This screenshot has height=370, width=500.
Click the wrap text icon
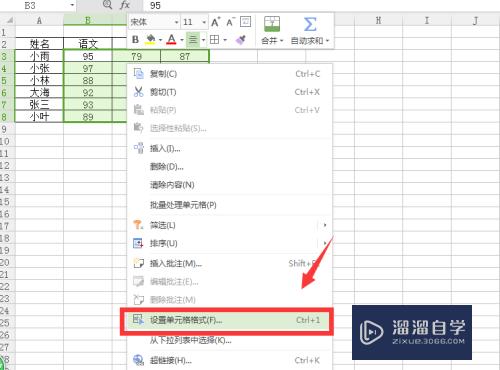[245, 22]
